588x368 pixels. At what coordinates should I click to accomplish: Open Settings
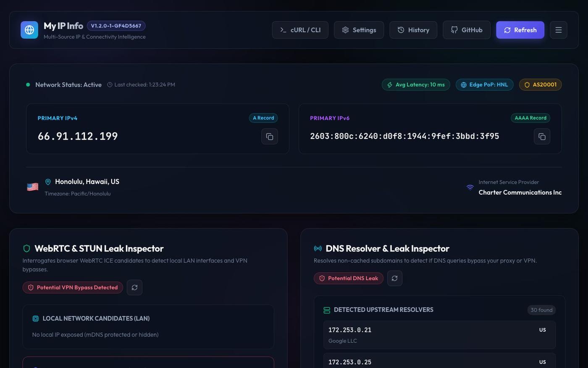[359, 30]
